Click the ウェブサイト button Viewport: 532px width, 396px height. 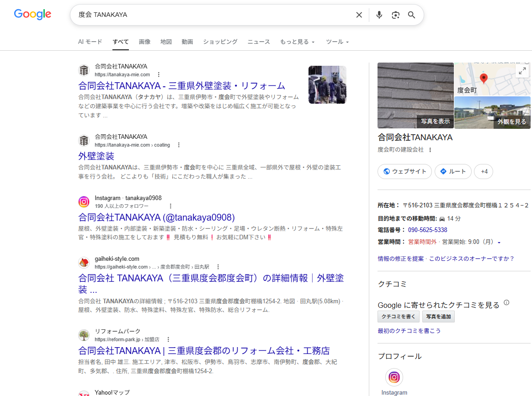(404, 171)
